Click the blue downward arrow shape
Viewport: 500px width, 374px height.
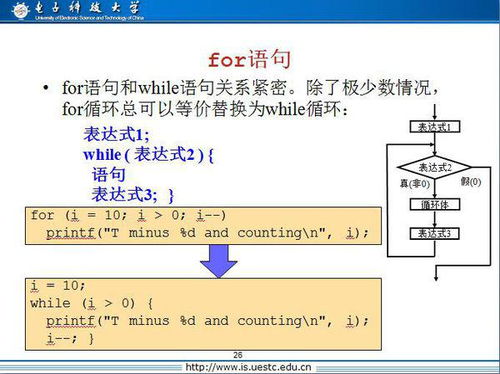point(219,261)
